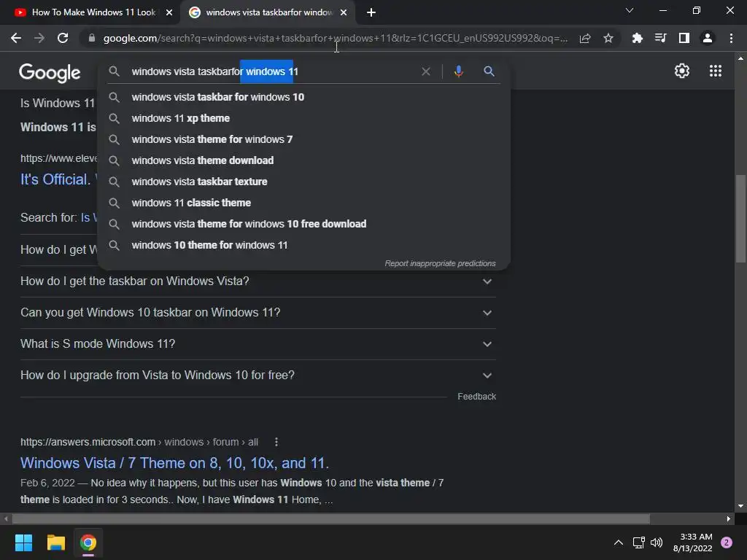
Task: Open a new browser tab
Action: click(x=371, y=12)
